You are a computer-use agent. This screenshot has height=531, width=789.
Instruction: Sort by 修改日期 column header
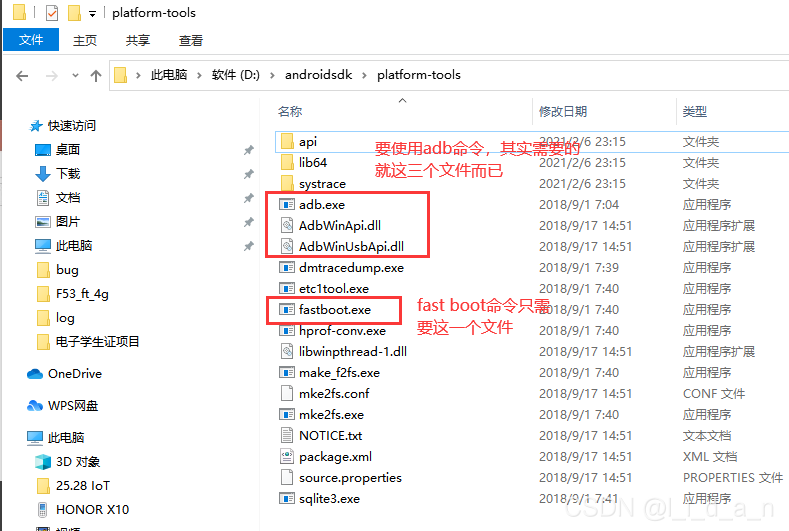click(x=563, y=111)
